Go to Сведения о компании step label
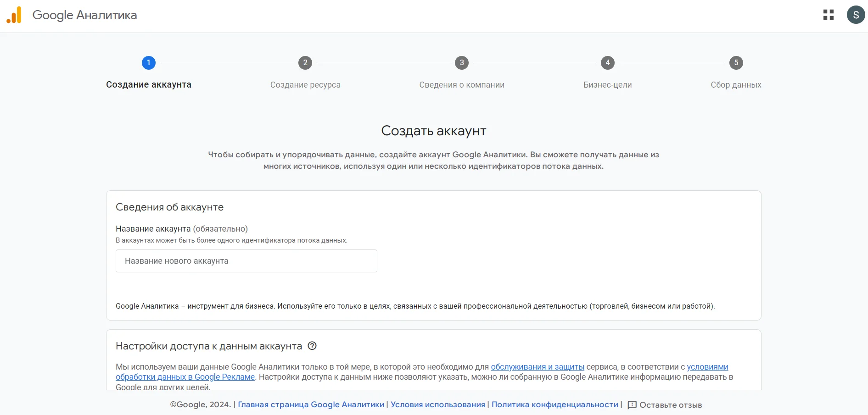The height and width of the screenshot is (415, 868). [462, 85]
